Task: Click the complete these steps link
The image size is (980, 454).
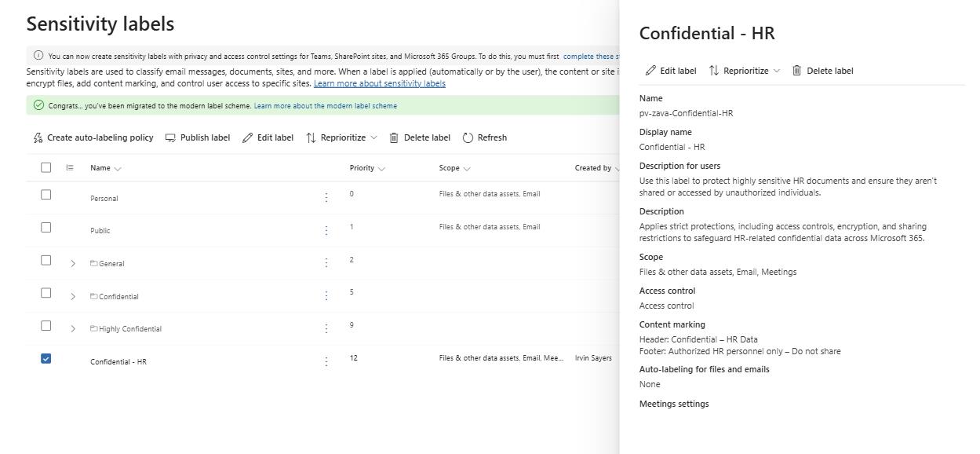Action: pos(591,57)
